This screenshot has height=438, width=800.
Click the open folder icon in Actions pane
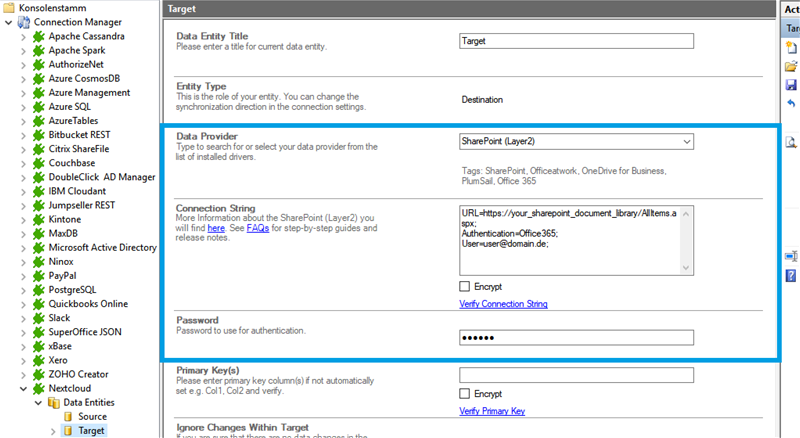point(791,67)
